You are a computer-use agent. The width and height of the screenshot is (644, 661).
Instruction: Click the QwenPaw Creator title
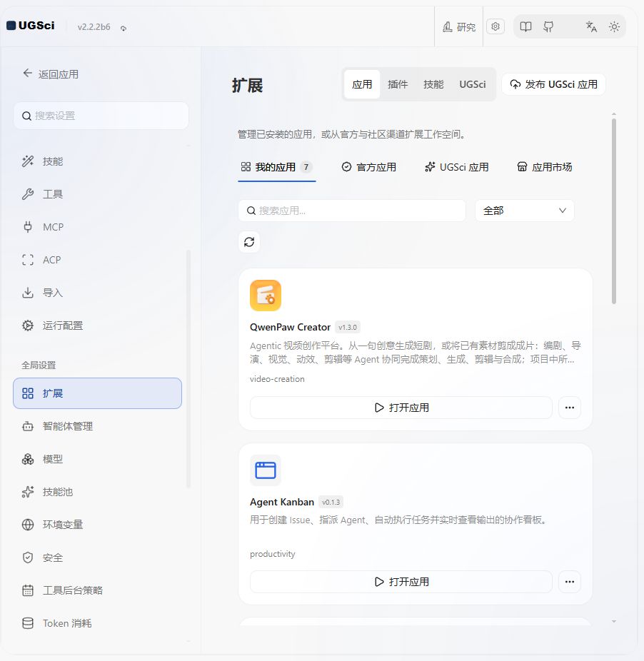click(x=290, y=327)
